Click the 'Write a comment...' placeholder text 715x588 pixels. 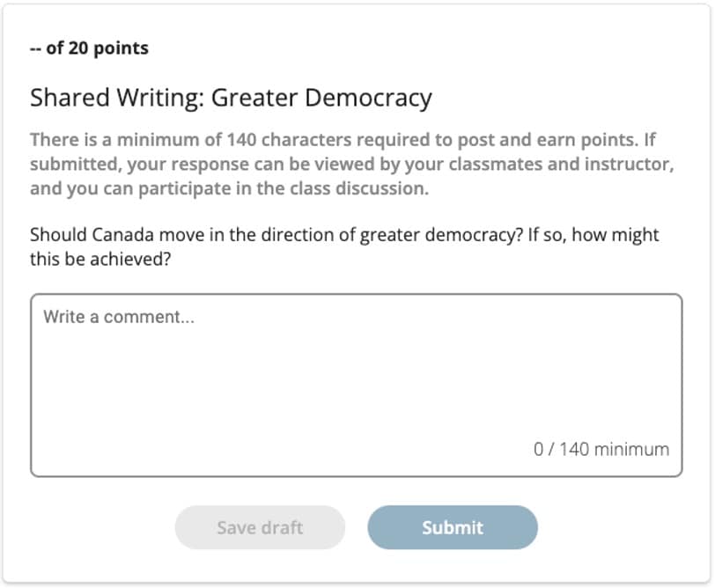[x=119, y=317]
